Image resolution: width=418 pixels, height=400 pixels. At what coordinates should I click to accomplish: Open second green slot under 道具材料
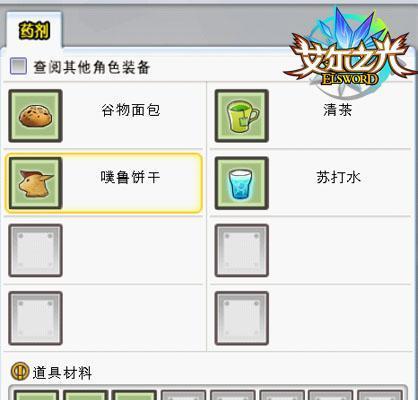85,395
